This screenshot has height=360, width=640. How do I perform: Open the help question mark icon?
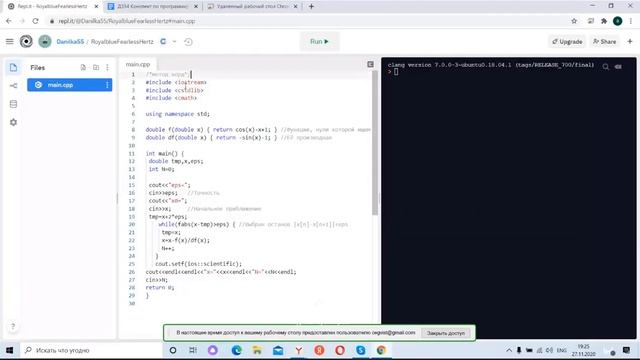[13, 327]
